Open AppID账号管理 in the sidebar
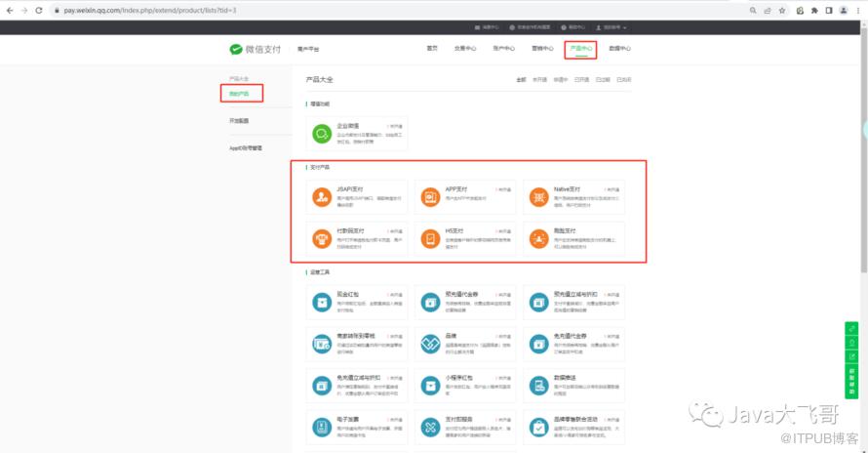The image size is (868, 453). click(x=246, y=148)
